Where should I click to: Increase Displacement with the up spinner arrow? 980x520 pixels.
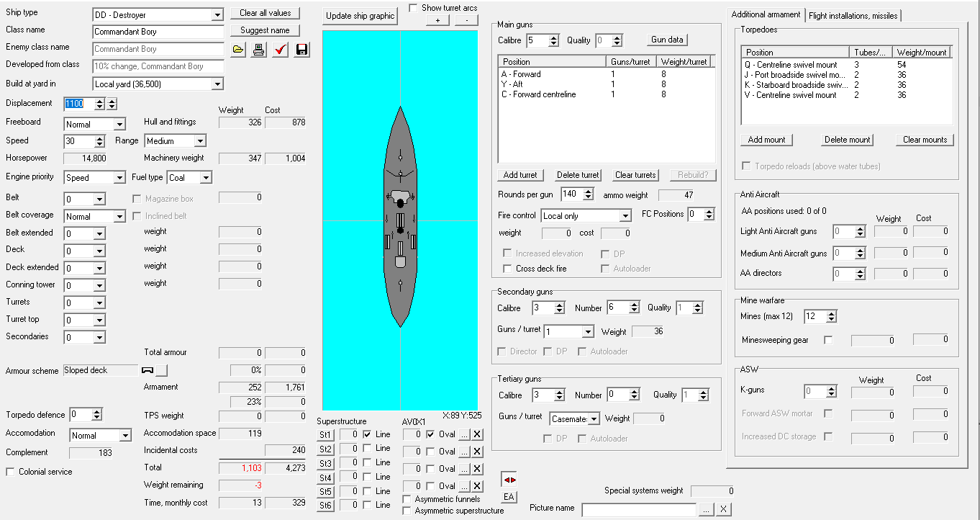tap(112, 101)
